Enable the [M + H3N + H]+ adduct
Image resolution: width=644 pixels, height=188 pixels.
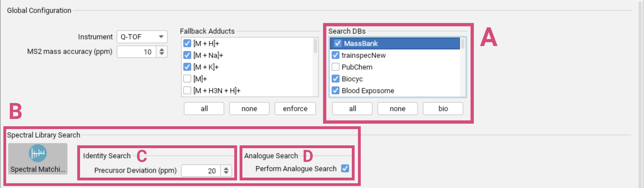(x=187, y=91)
